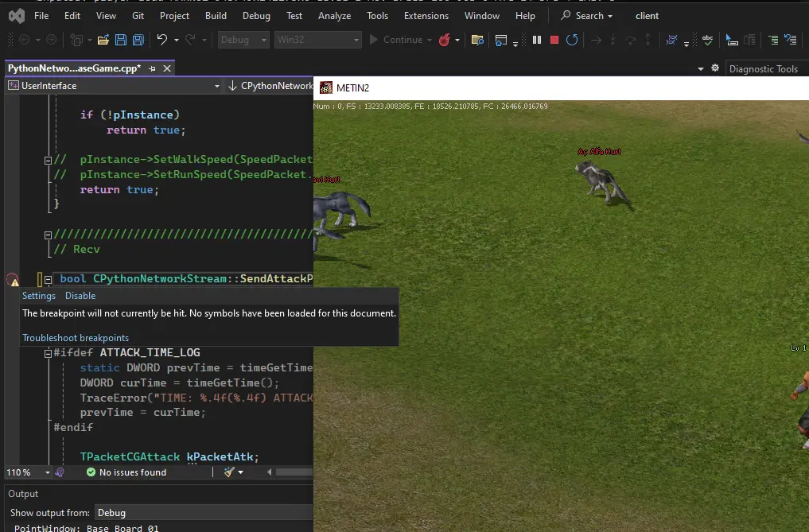This screenshot has width=809, height=532.
Task: Click the Redo icon
Action: pyautogui.click(x=190, y=40)
